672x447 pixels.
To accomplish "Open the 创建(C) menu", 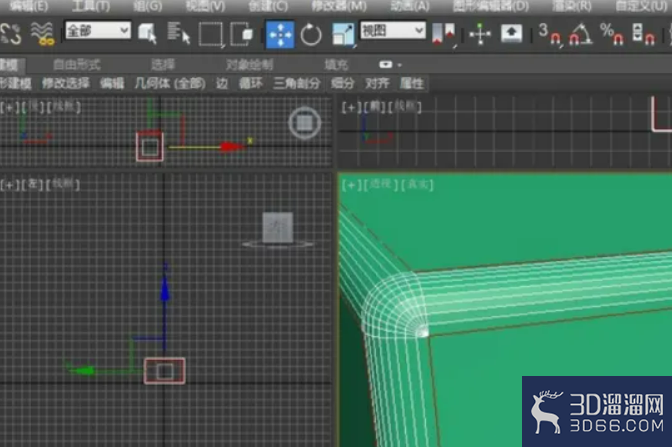I will (268, 6).
